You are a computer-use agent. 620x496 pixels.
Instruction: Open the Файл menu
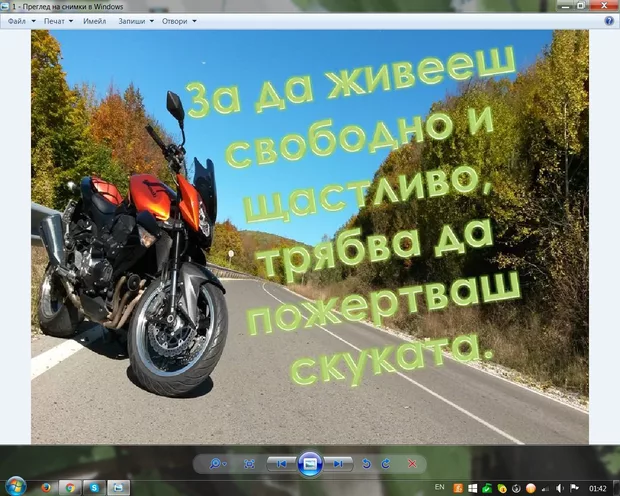click(x=17, y=21)
